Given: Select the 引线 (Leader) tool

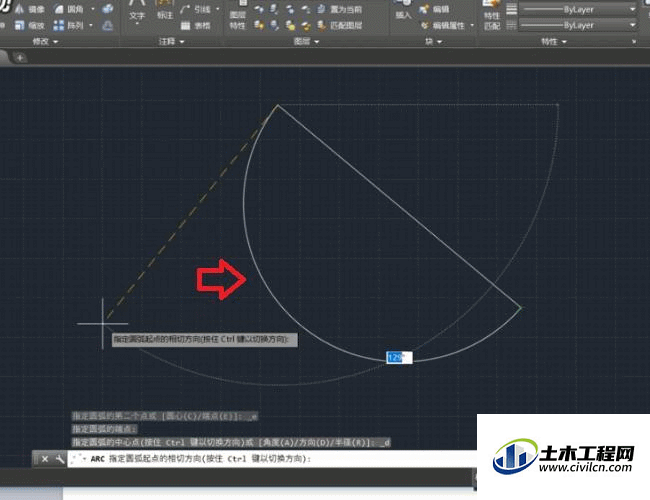Looking at the screenshot, I should tap(196, 9).
